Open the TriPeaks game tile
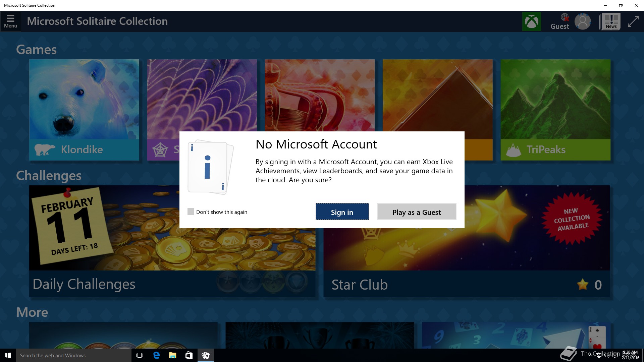 [555, 101]
